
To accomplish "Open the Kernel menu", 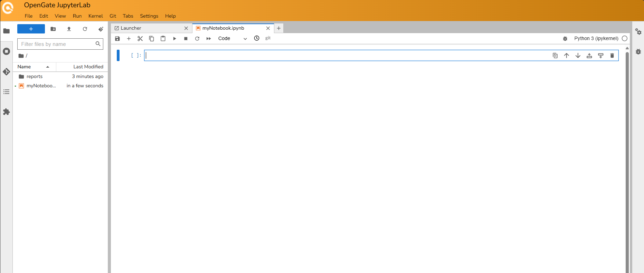I will (x=95, y=16).
